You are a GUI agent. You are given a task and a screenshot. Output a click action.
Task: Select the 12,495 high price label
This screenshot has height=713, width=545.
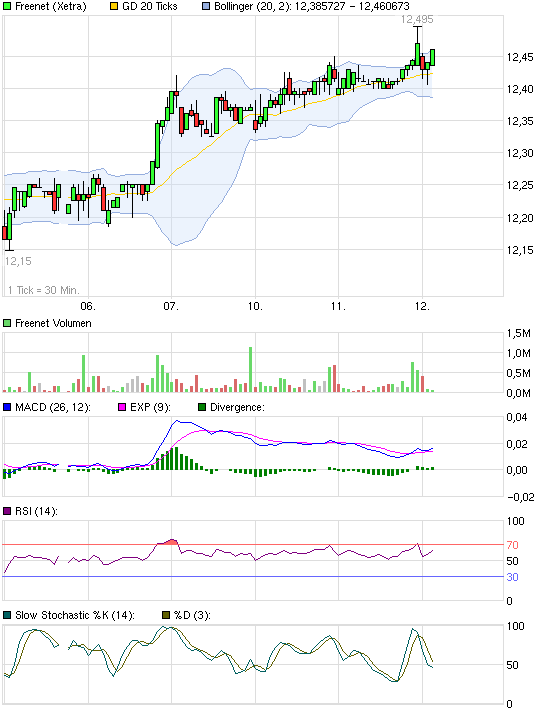point(417,19)
